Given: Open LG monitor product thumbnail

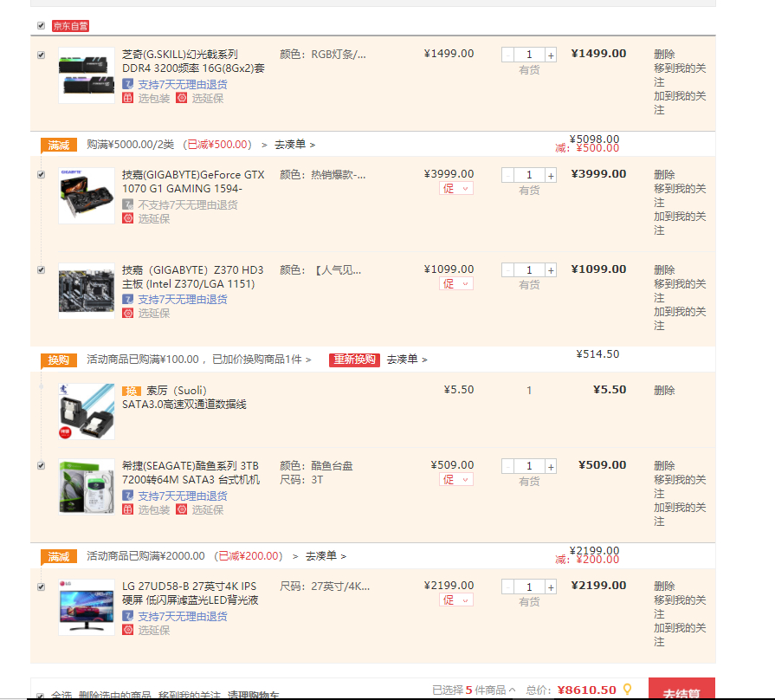Looking at the screenshot, I should pos(87,607).
